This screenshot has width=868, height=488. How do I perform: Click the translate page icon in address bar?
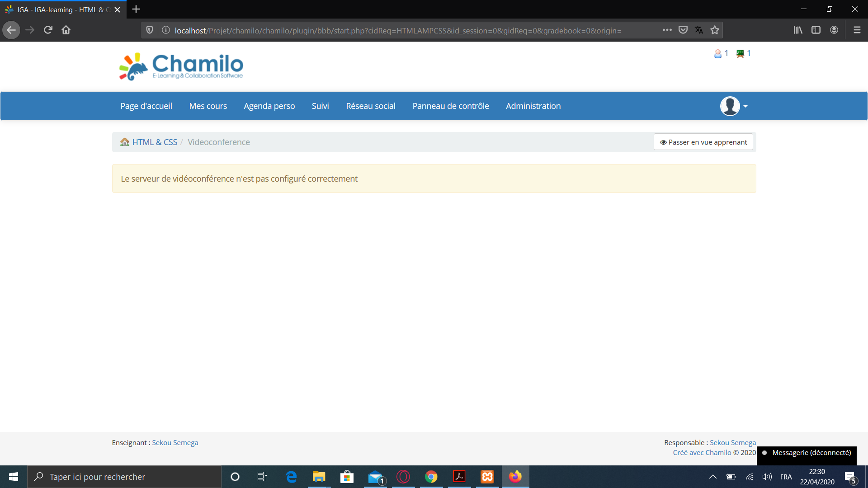(699, 30)
